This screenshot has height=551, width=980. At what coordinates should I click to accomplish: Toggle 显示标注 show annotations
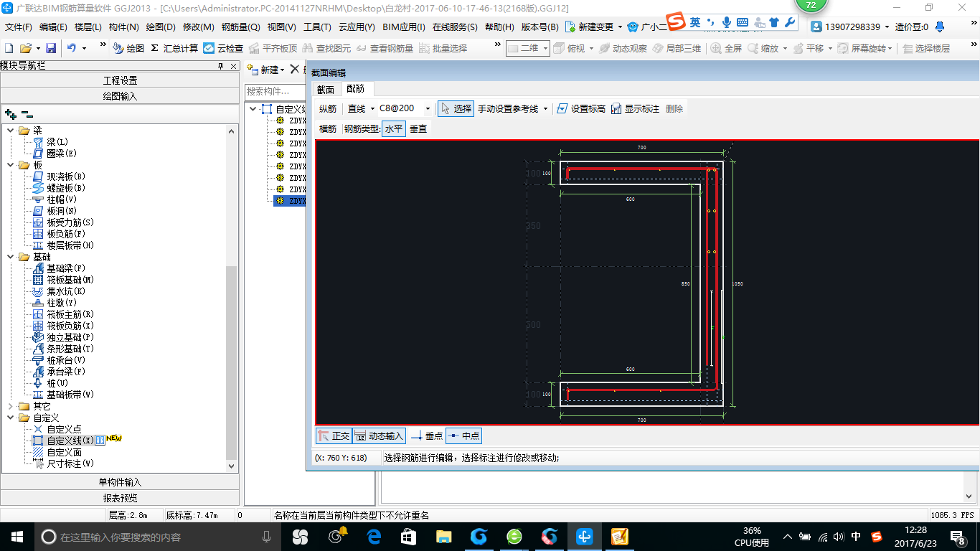[635, 108]
